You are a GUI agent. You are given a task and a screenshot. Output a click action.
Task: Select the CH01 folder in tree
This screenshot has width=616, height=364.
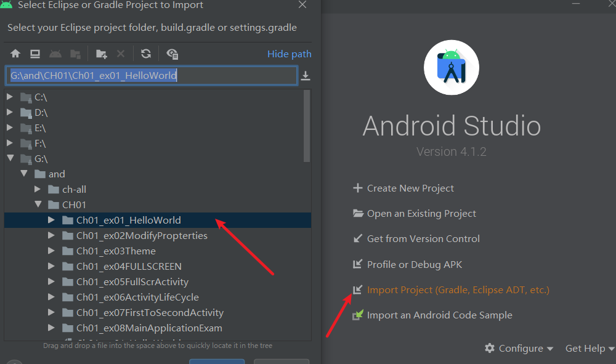[x=74, y=205]
